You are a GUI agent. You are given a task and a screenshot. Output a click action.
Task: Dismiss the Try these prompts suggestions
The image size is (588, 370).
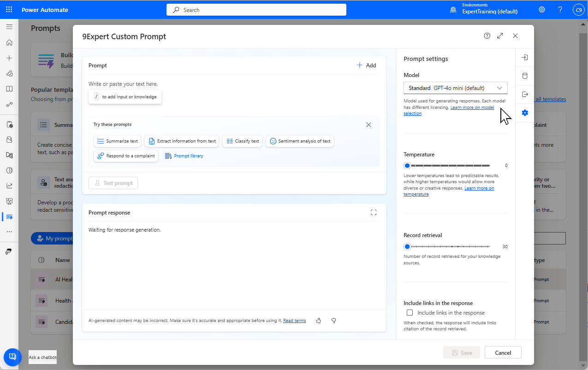coord(368,125)
